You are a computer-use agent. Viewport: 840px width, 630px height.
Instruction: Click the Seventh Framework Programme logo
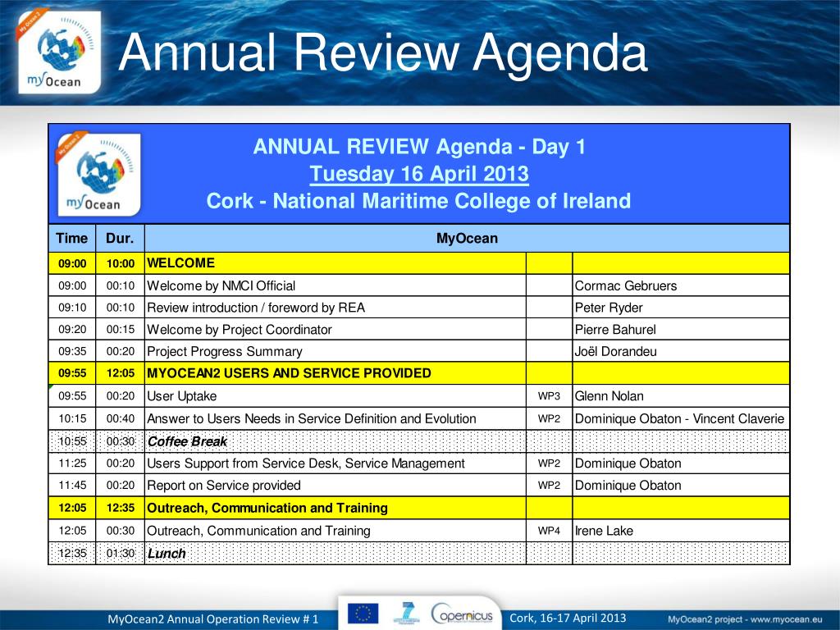[407, 613]
